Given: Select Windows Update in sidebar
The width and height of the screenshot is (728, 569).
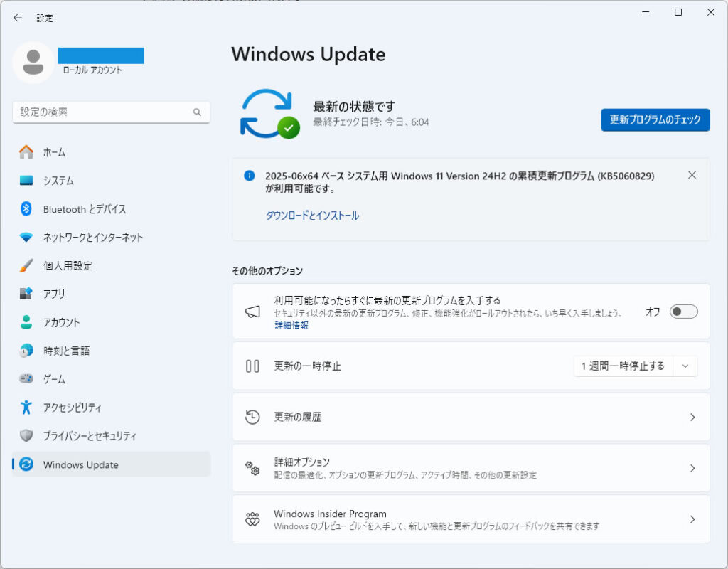Looking at the screenshot, I should pyautogui.click(x=112, y=464).
